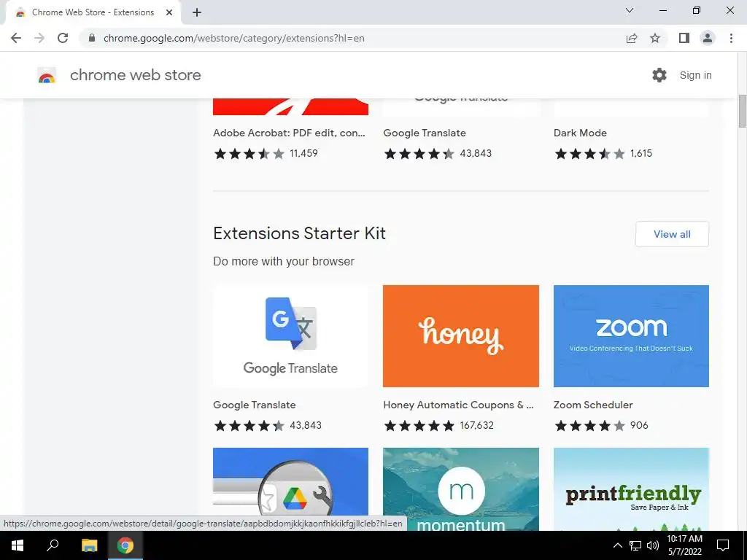
Task: Open the Google Drive extension thumbnail
Action: coord(290,481)
